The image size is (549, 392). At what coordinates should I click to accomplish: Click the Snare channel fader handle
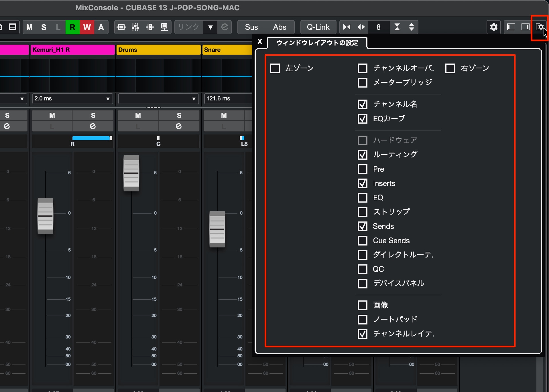(x=217, y=229)
